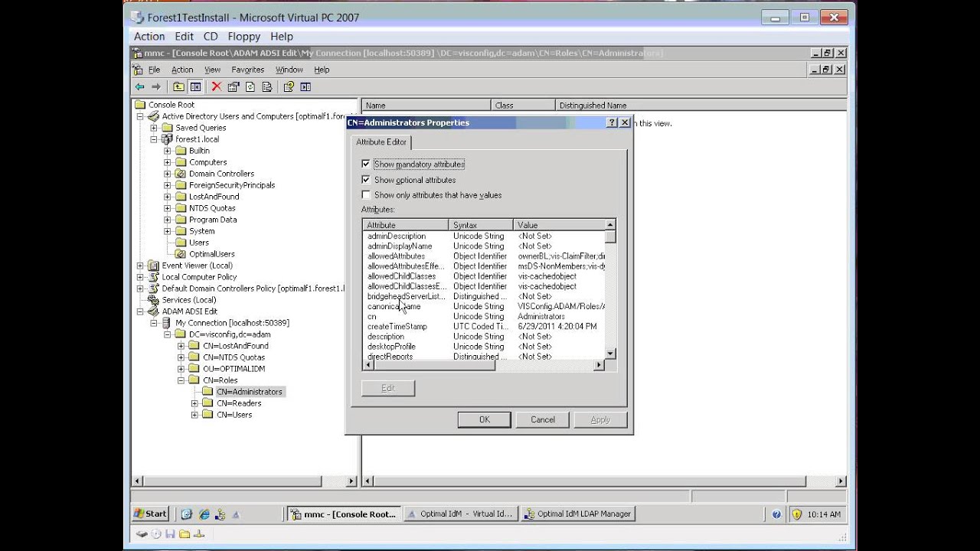Toggle Show optional attributes checkbox
The image size is (980, 551).
click(366, 180)
